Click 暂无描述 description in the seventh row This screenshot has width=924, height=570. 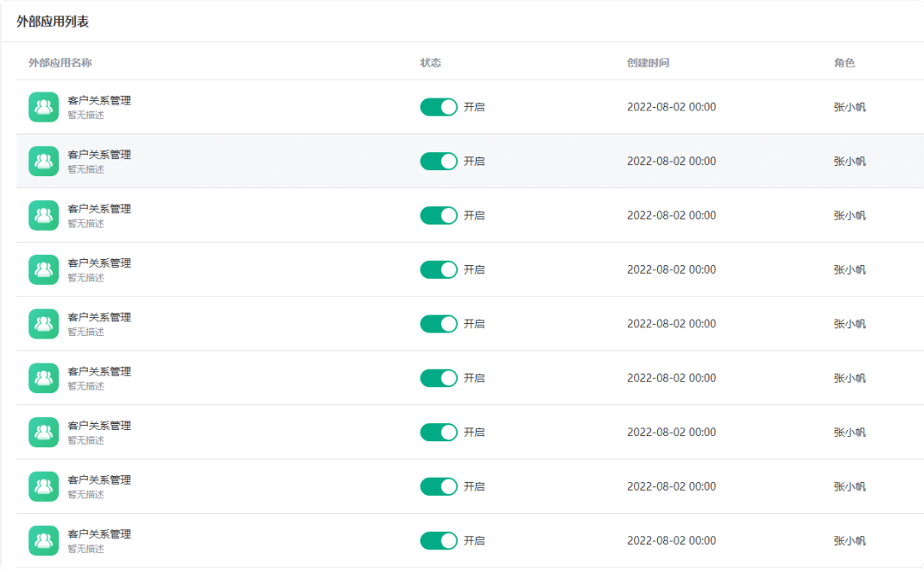click(x=85, y=440)
